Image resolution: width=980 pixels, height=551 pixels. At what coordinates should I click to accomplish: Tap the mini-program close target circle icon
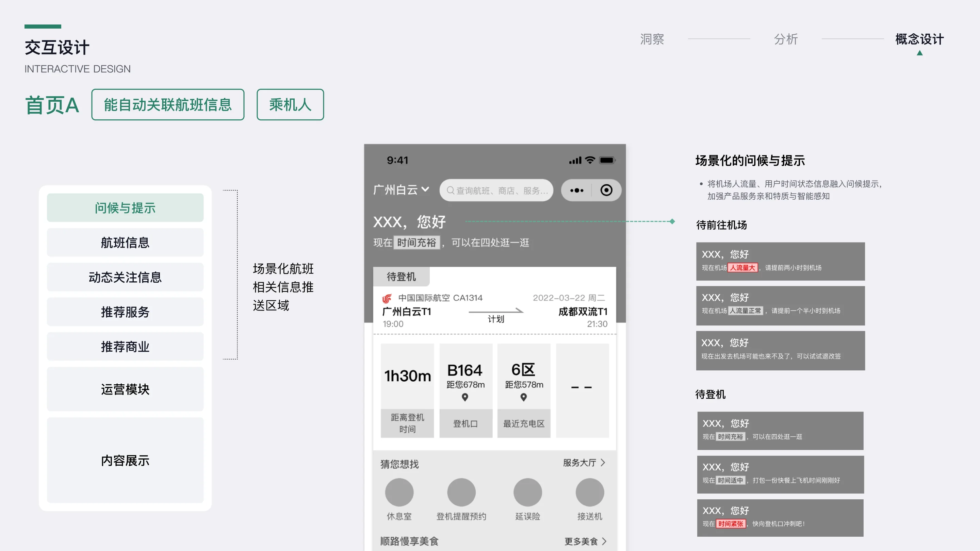coord(606,190)
